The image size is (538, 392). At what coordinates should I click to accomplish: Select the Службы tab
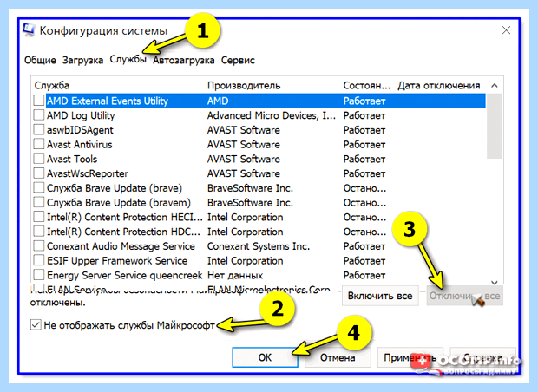128,59
